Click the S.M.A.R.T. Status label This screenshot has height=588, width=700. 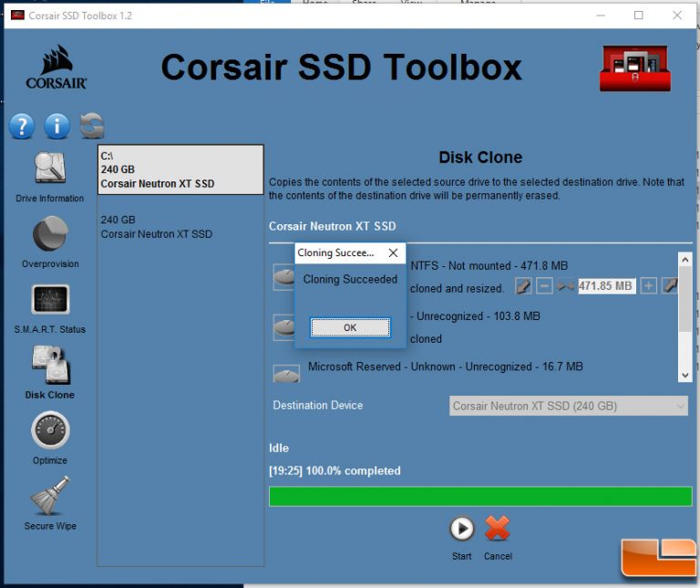pyautogui.click(x=49, y=329)
